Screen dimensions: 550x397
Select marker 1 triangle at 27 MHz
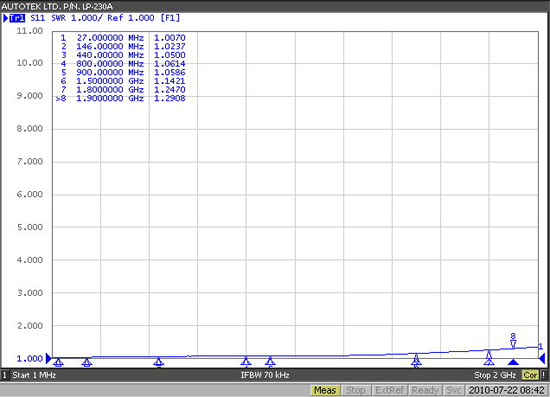[59, 362]
